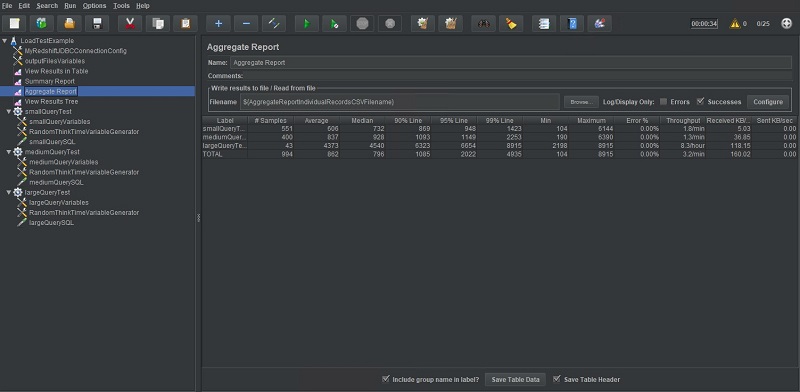Click the Browse... button
The width and height of the screenshot is (800, 392).
(x=581, y=102)
